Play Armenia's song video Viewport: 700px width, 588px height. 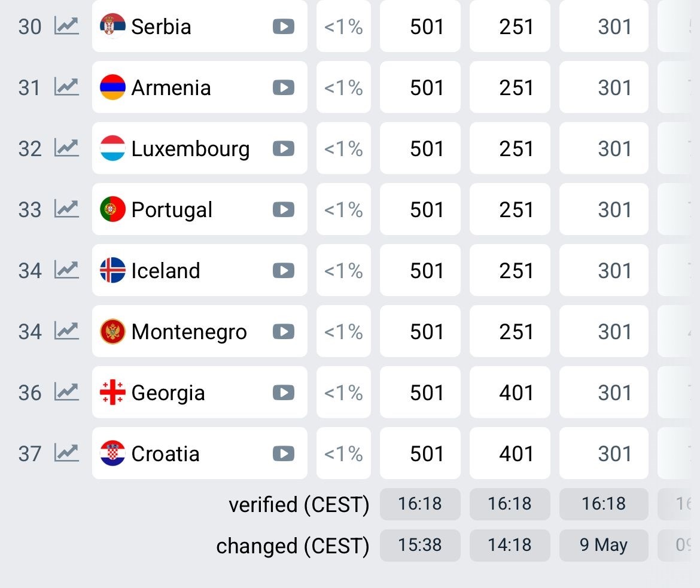[284, 87]
